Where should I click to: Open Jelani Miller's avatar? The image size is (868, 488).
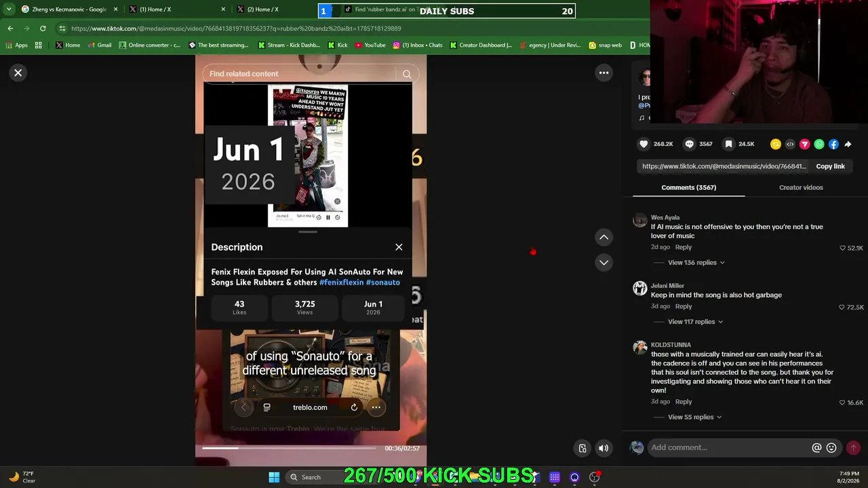pos(640,289)
